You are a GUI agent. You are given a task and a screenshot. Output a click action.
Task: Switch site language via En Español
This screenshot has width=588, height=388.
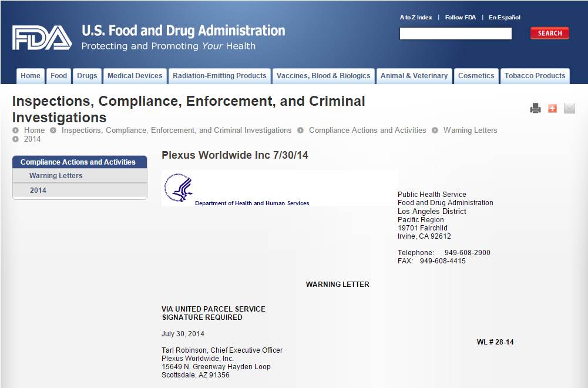pos(504,17)
